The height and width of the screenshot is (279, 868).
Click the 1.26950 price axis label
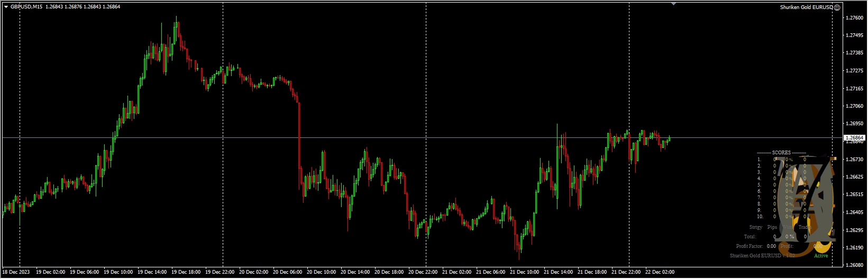click(854, 124)
